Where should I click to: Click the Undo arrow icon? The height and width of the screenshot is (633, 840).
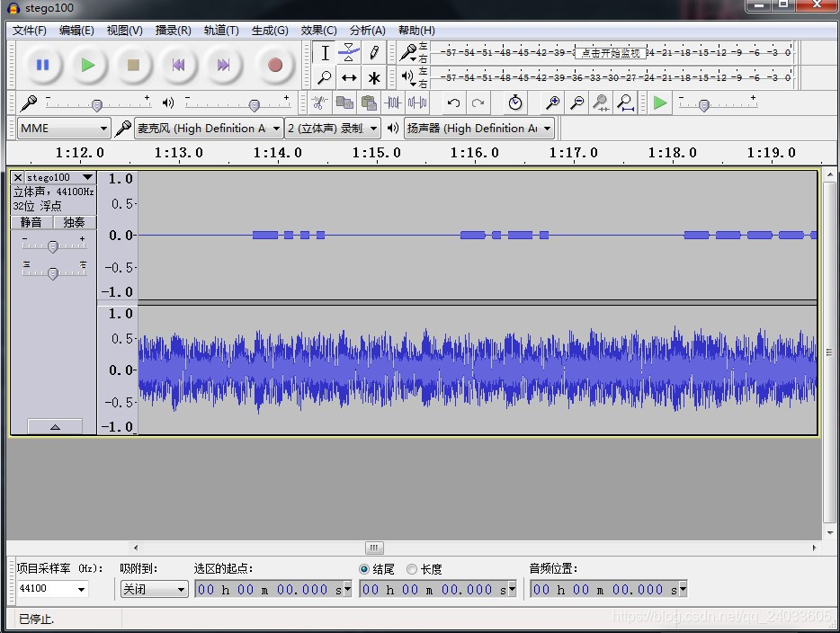pos(453,103)
